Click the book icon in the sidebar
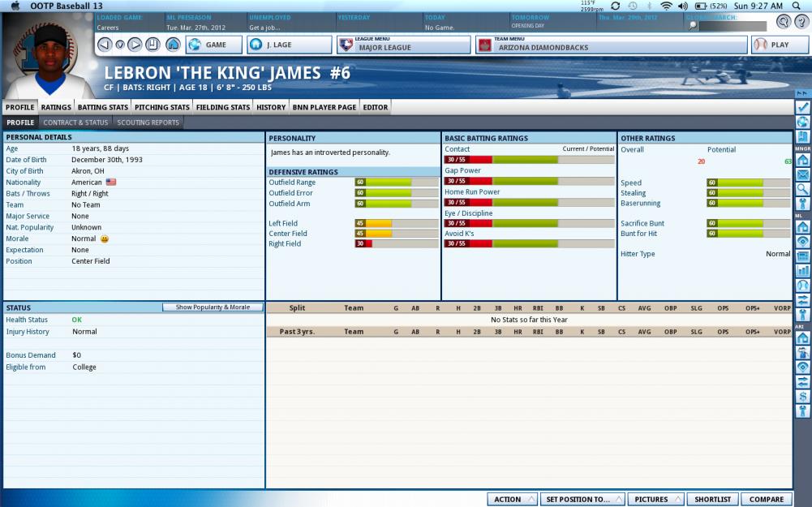The height and width of the screenshot is (507, 812). pyautogui.click(x=802, y=136)
